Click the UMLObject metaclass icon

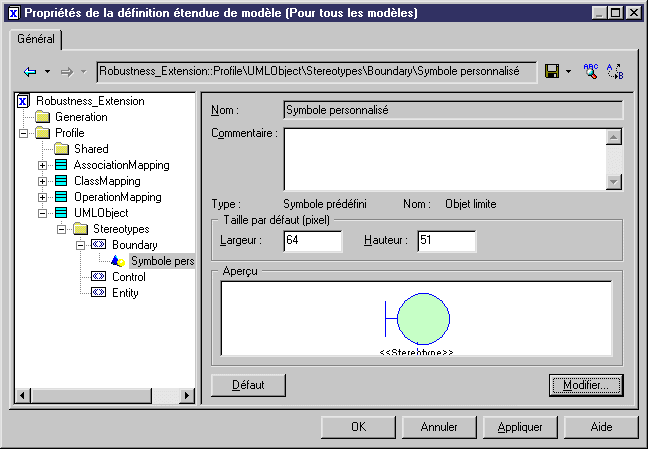pyautogui.click(x=61, y=213)
